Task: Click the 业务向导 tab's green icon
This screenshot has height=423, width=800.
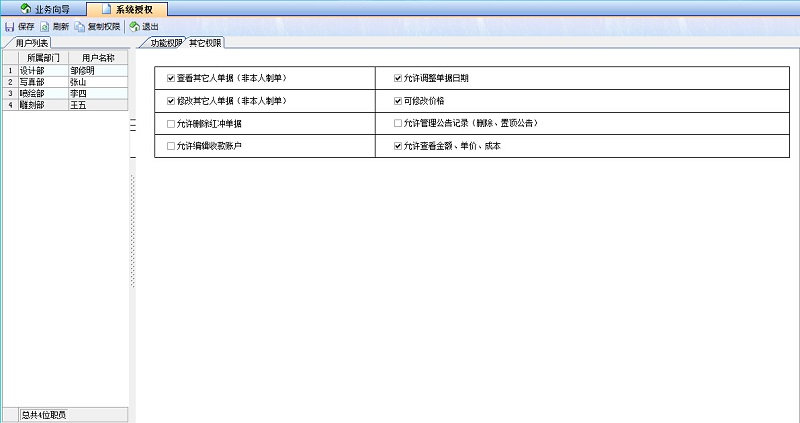Action: [25, 9]
